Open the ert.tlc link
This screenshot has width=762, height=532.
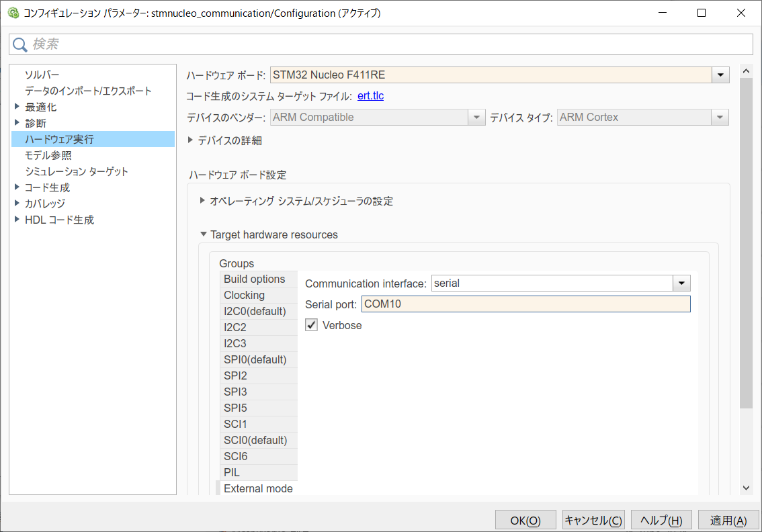click(370, 95)
